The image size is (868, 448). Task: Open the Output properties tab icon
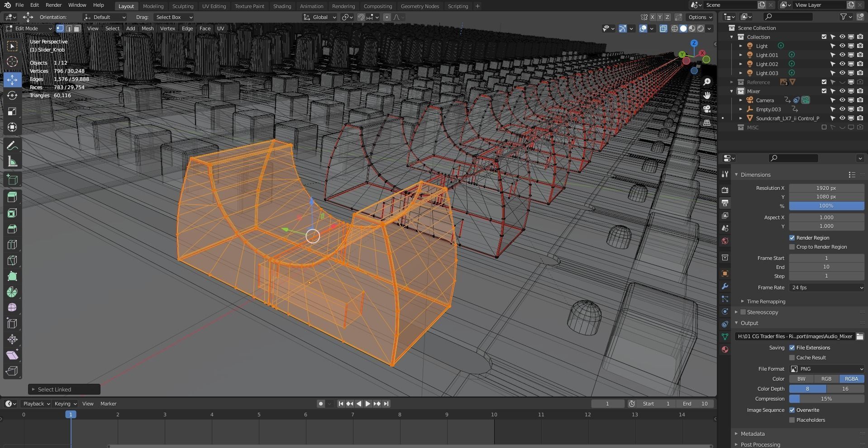click(725, 203)
